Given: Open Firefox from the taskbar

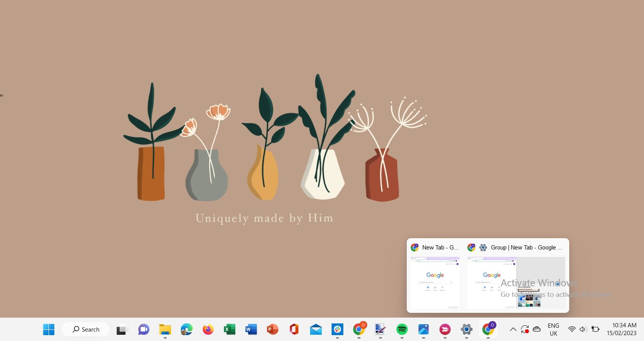Looking at the screenshot, I should (208, 330).
